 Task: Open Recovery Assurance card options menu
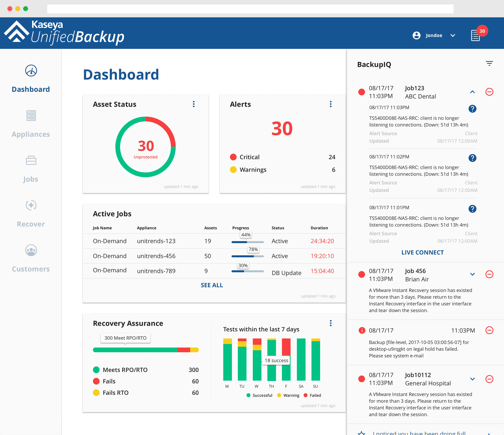331,323
